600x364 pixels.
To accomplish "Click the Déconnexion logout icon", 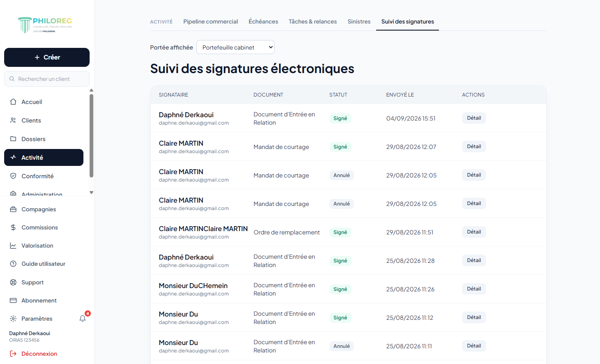I will click(13, 354).
